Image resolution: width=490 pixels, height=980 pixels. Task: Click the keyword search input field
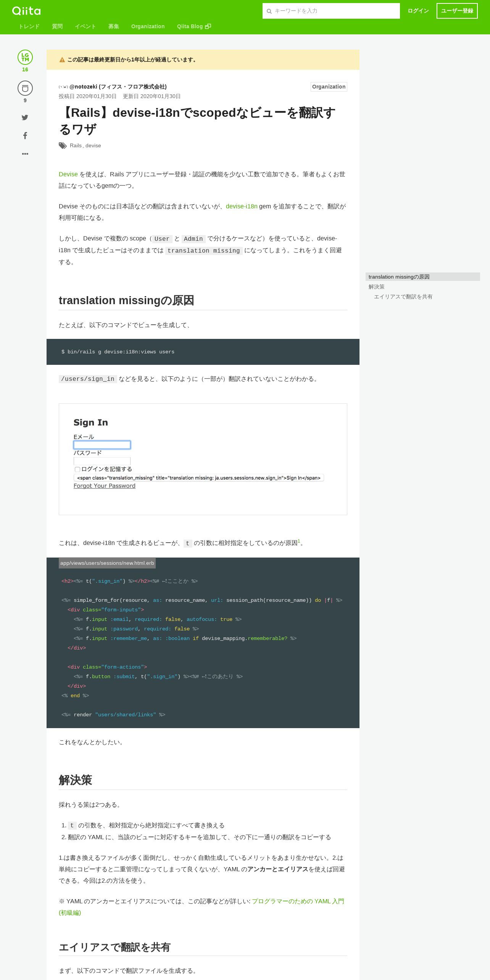click(x=331, y=11)
